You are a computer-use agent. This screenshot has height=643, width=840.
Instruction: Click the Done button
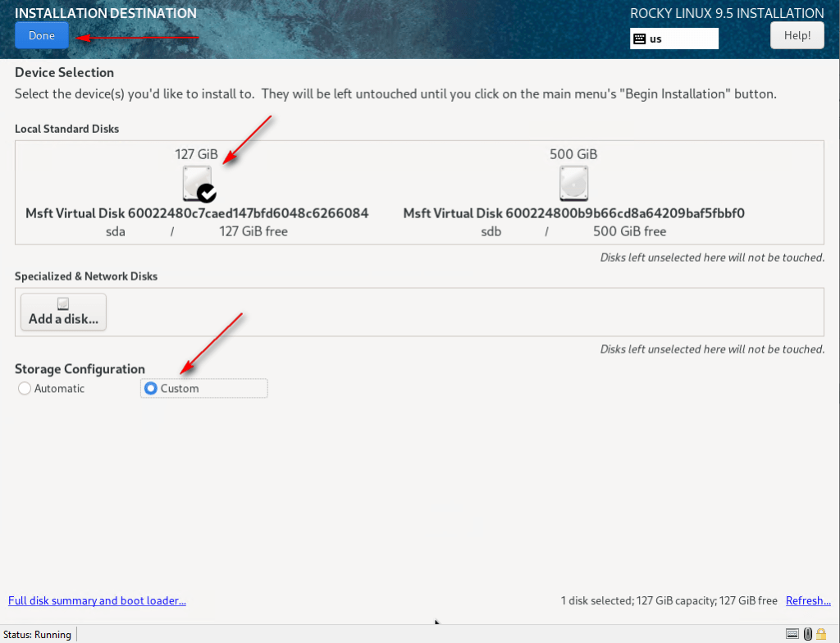tap(41, 35)
